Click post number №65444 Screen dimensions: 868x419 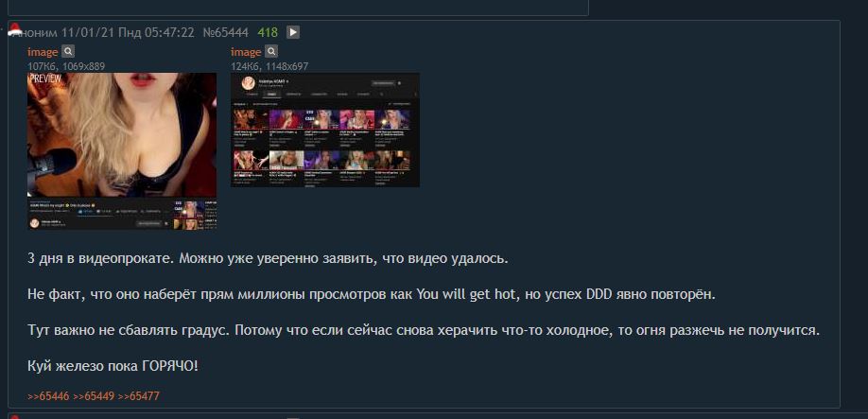[226, 33]
